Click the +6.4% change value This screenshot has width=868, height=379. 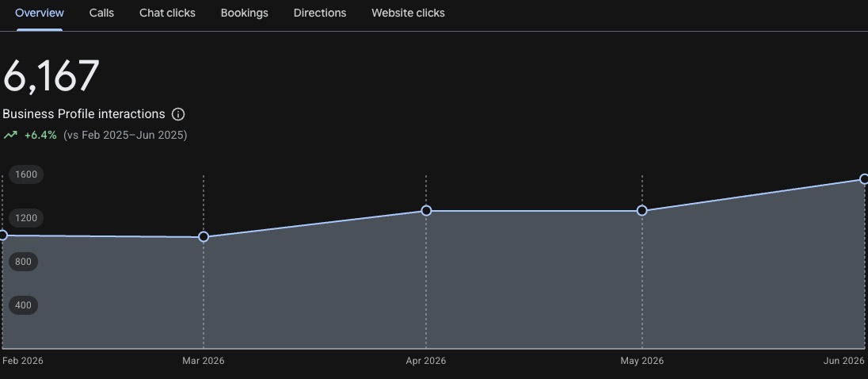[40, 136]
